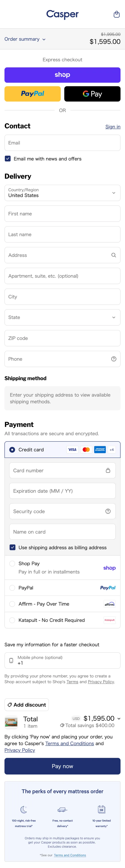Viewport: 125px width, 868px height.
Task: Uncheck 'Use shipping address as billing address'
Action: (x=12, y=547)
